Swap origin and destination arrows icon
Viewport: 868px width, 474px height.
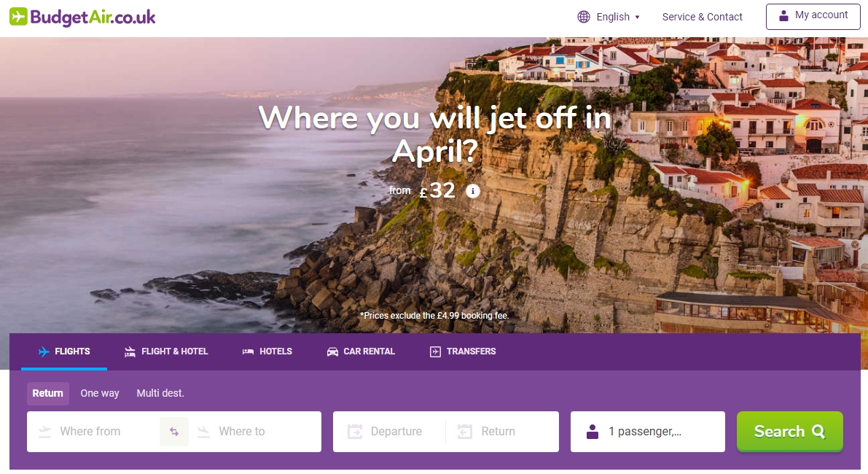tap(174, 432)
